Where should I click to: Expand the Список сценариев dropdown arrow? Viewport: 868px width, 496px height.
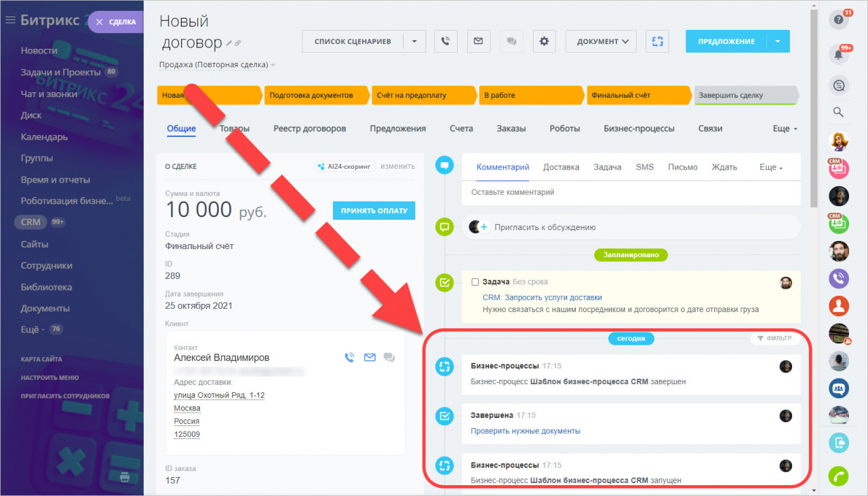(414, 41)
